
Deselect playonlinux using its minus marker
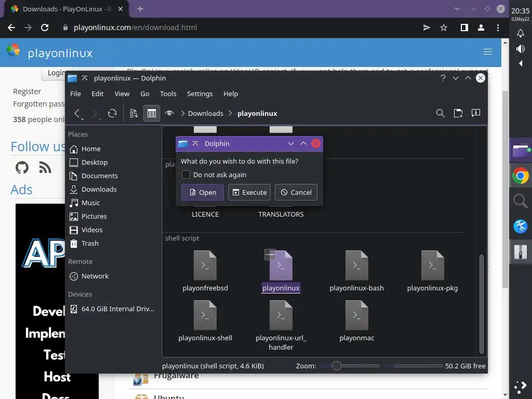click(270, 254)
